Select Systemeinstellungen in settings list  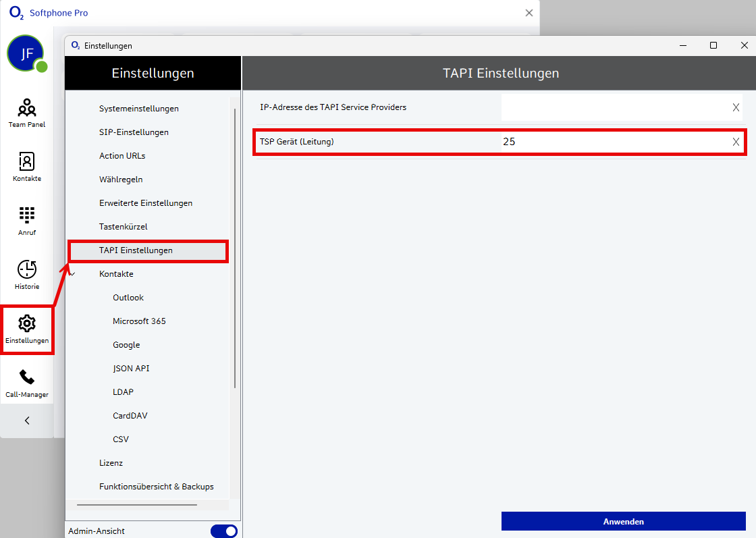(138, 109)
